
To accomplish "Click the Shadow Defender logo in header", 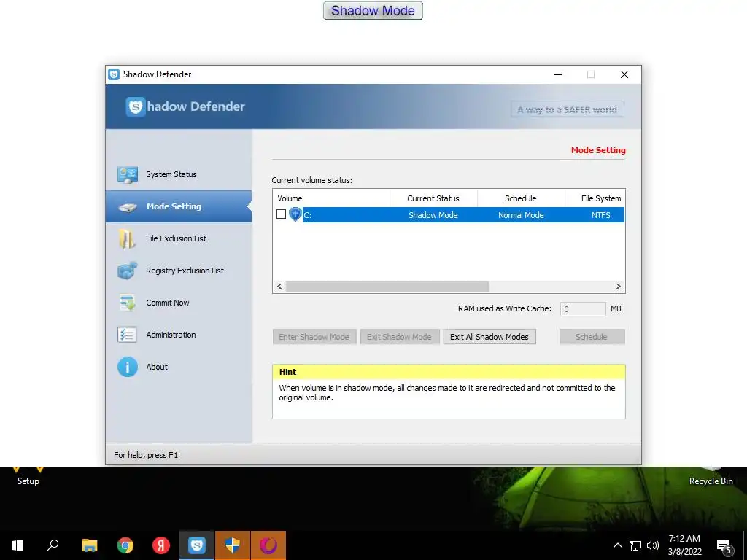I will pos(185,106).
